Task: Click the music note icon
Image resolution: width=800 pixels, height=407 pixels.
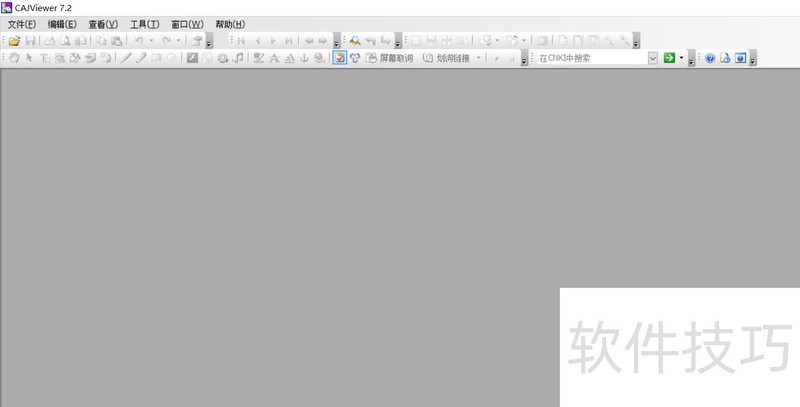Action: 238,58
